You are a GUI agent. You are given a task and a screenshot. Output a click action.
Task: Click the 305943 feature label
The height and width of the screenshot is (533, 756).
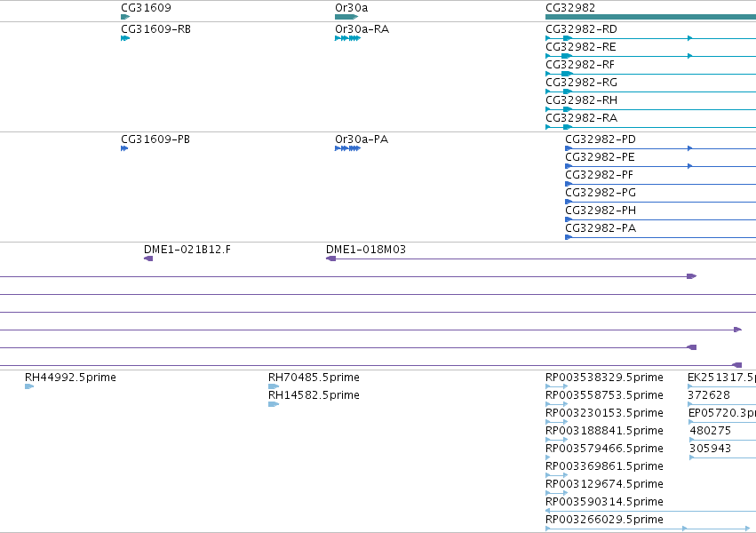[x=710, y=449]
